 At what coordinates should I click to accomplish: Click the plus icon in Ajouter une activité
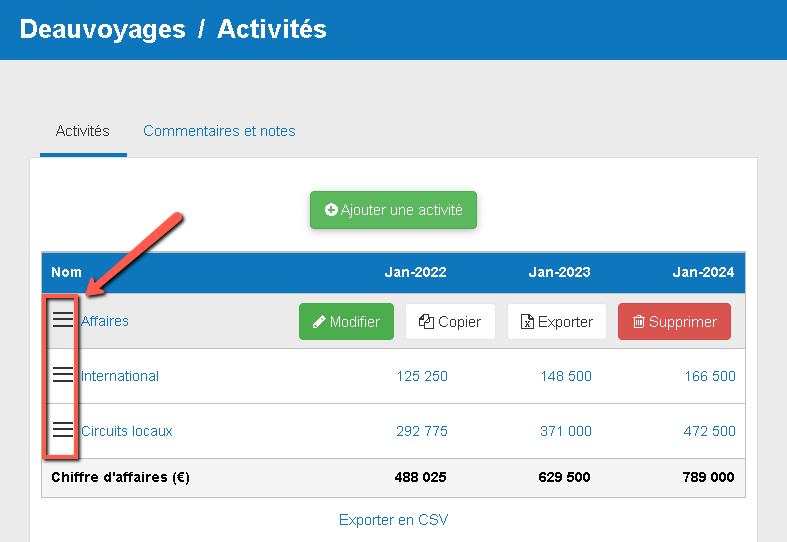pos(332,210)
